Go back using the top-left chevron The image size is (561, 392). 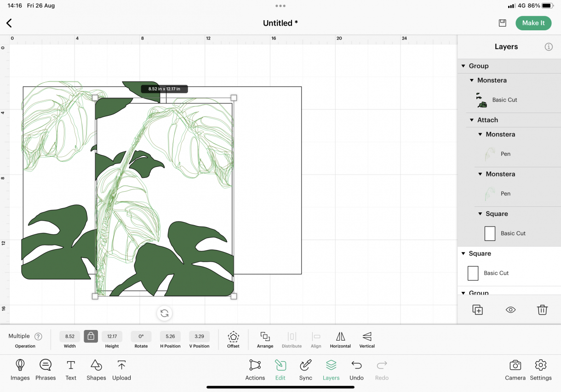pos(9,23)
